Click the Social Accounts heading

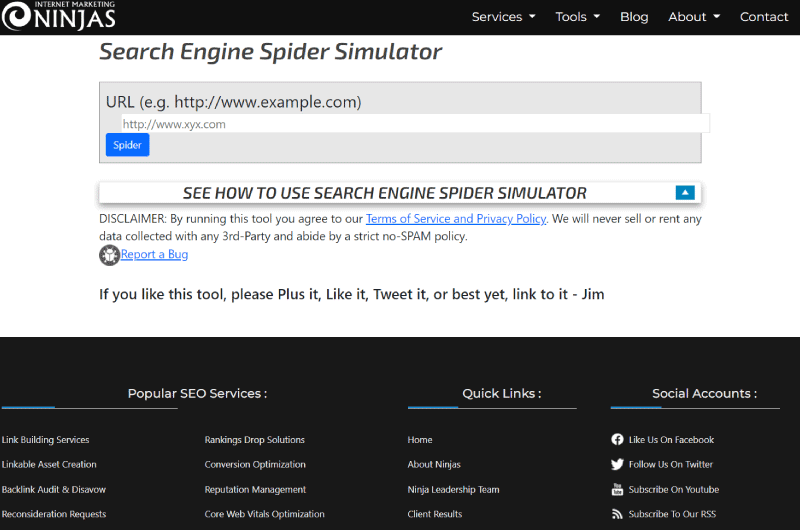coord(705,393)
